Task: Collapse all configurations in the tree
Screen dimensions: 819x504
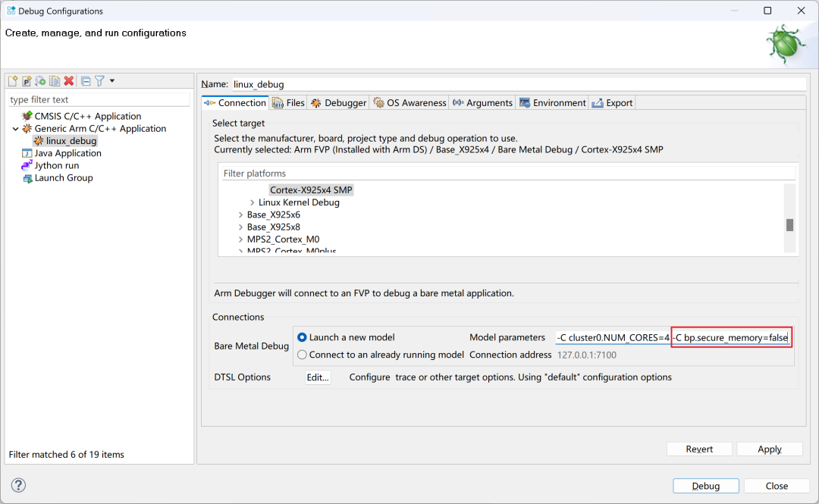Action: tap(86, 81)
